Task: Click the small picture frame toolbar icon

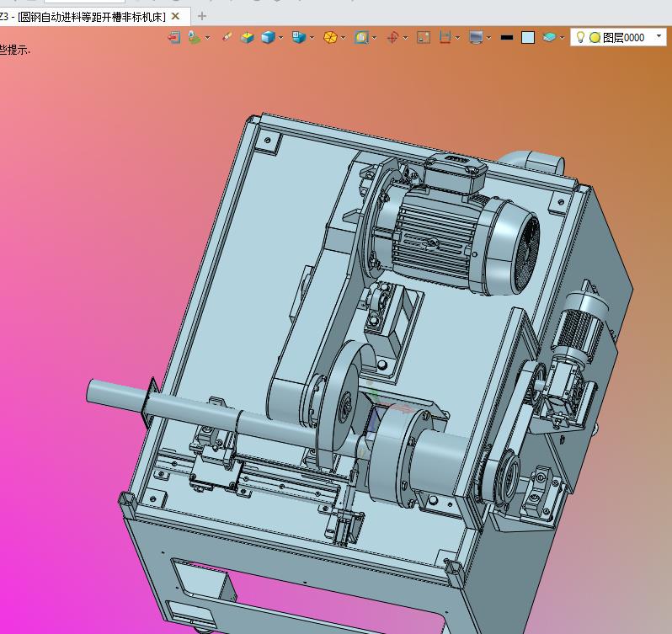Action: 424,37
